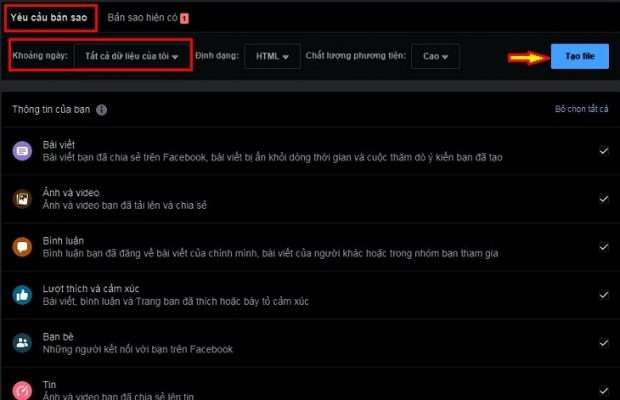
Task: Uncheck the Bạn bè checkmark
Action: click(603, 342)
